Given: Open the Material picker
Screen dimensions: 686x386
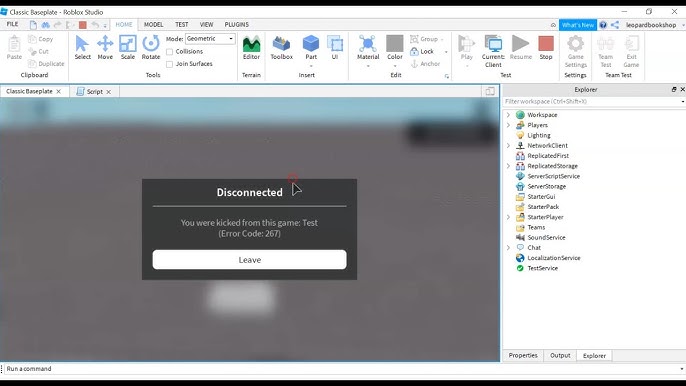Looking at the screenshot, I should (x=368, y=48).
